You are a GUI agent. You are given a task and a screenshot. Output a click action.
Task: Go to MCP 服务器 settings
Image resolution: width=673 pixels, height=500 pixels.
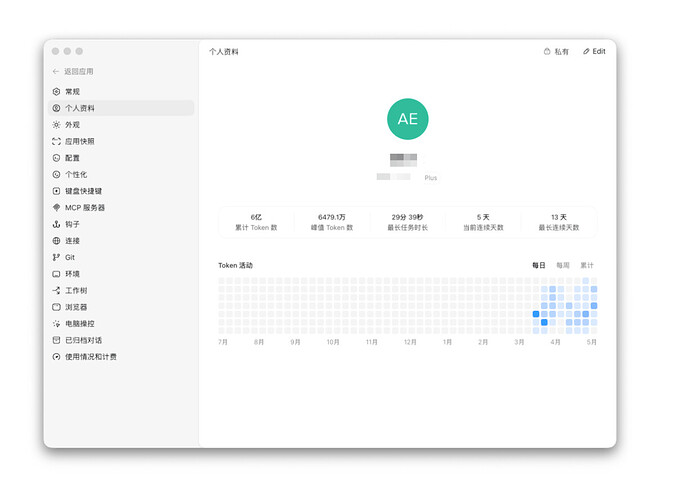(x=121, y=208)
